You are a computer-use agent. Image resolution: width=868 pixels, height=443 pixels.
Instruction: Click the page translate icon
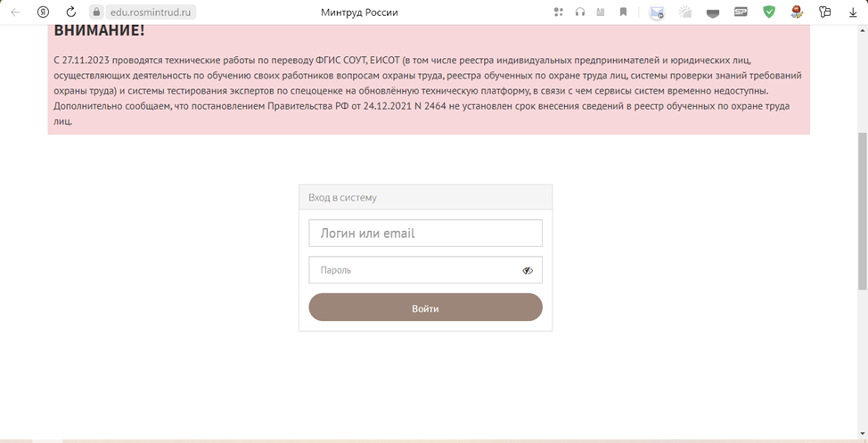click(x=601, y=12)
